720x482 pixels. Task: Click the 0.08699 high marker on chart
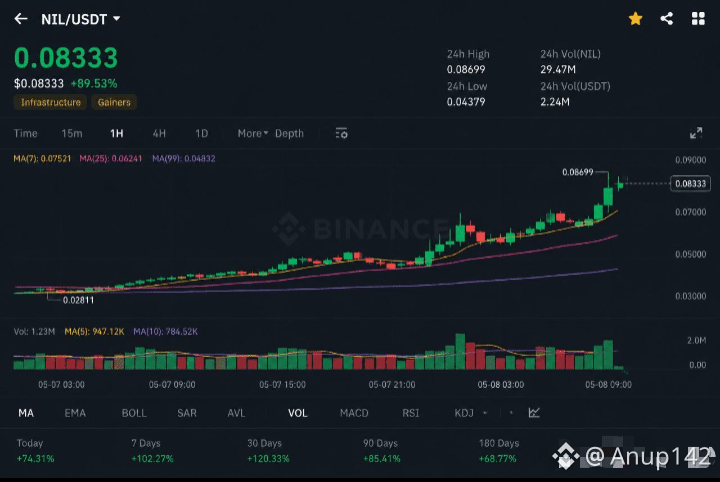(x=578, y=172)
